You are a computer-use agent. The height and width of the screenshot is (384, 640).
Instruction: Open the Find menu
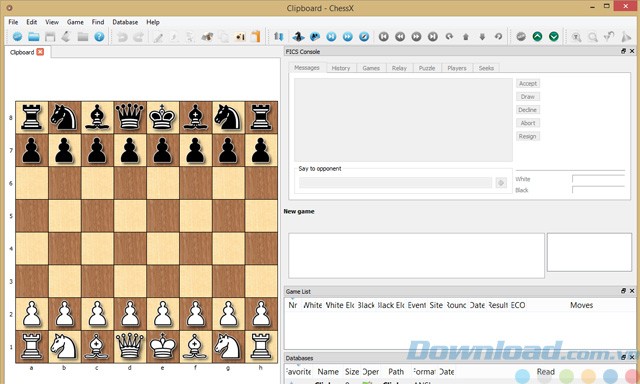(x=98, y=22)
